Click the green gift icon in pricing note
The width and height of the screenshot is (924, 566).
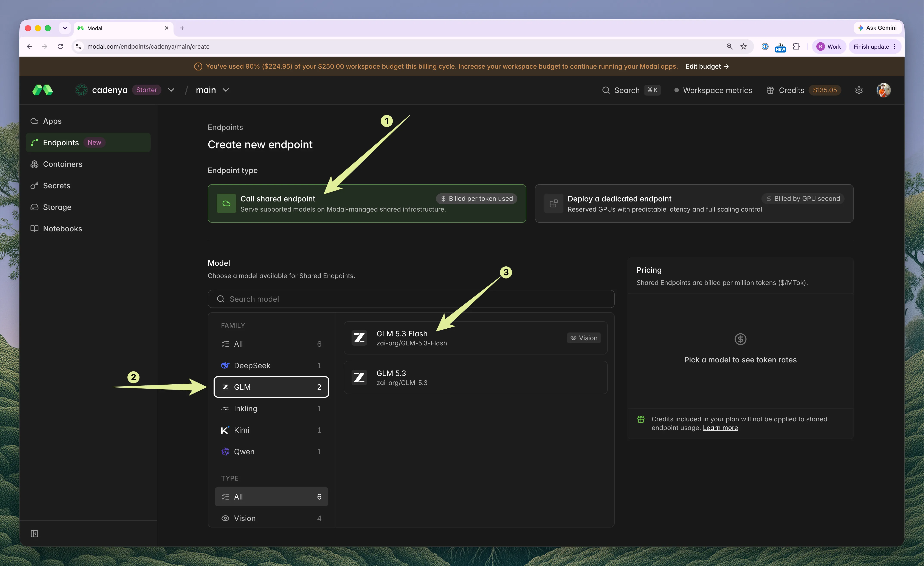pyautogui.click(x=641, y=419)
